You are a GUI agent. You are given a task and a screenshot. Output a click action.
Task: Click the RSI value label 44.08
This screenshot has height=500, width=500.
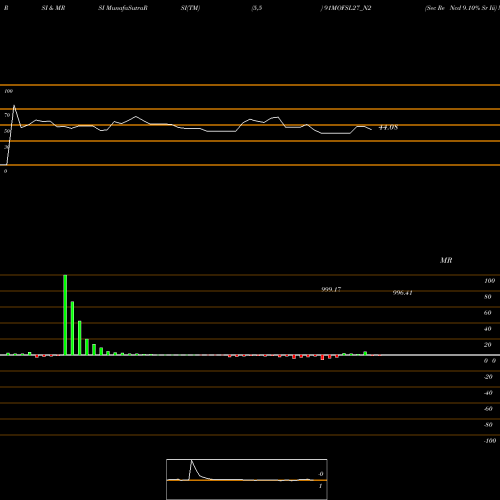click(x=388, y=127)
